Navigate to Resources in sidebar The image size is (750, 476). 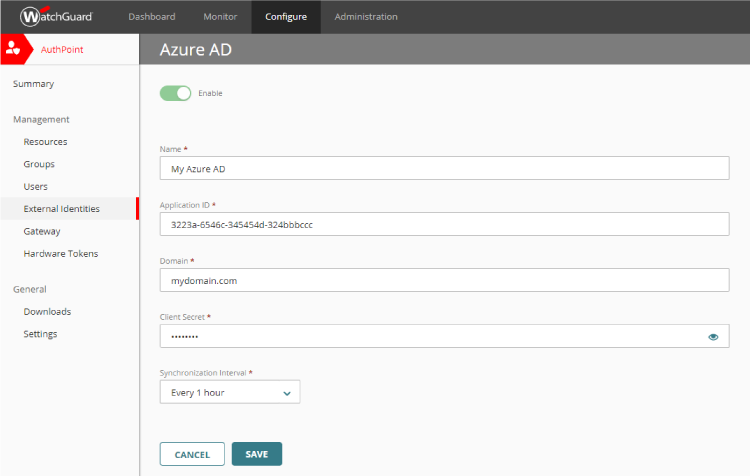coord(46,142)
